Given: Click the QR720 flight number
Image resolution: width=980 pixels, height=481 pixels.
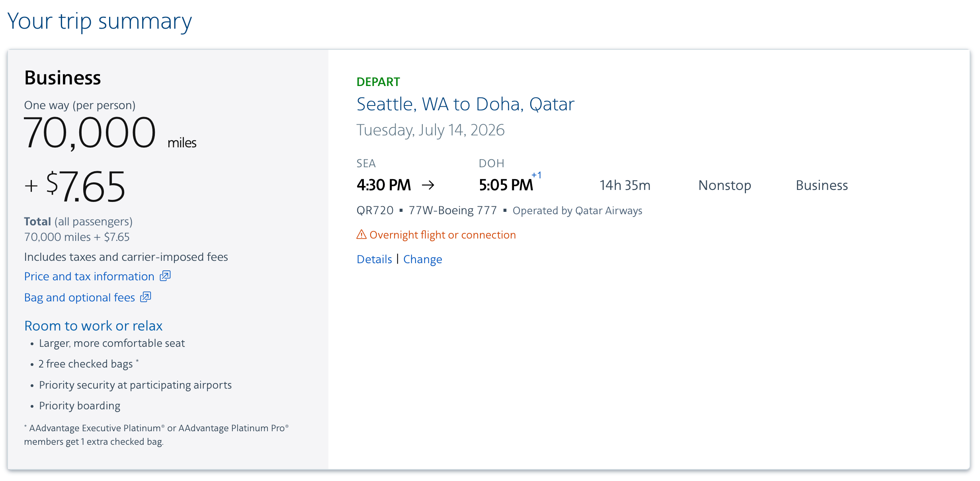Looking at the screenshot, I should click(375, 210).
